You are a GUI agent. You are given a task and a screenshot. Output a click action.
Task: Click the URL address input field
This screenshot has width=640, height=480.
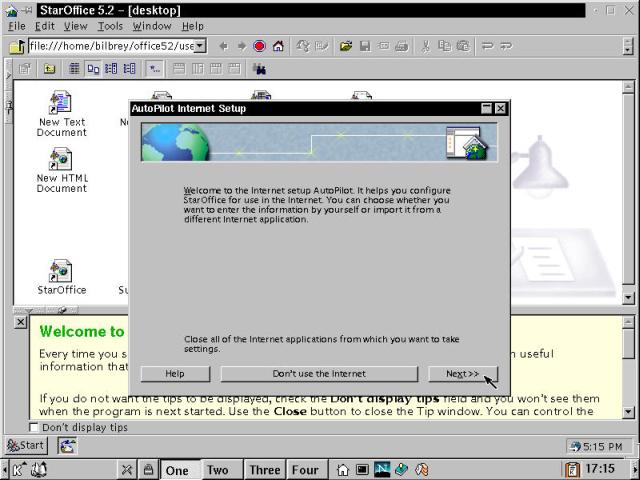click(110, 46)
